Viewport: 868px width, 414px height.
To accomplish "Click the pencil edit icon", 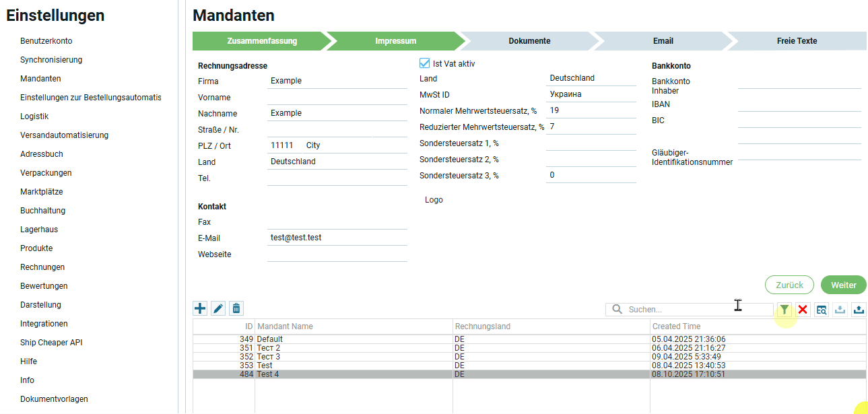I will point(218,308).
